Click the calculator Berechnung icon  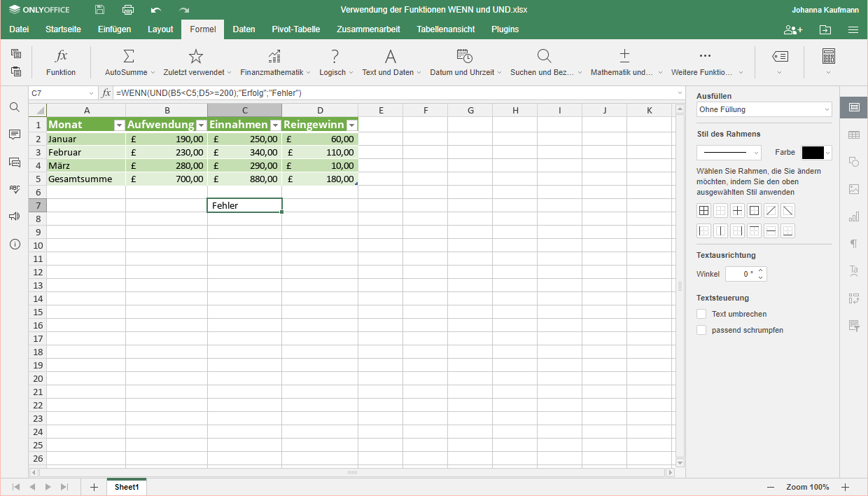coord(829,56)
